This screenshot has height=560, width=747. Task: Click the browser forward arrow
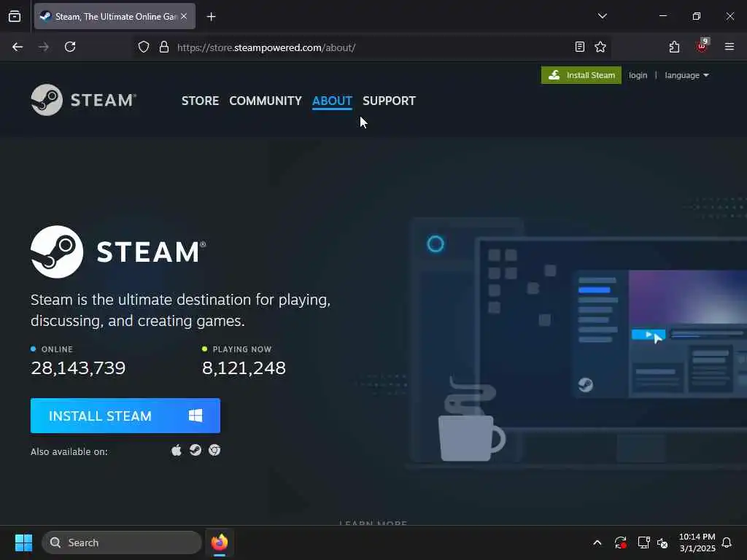(x=43, y=47)
